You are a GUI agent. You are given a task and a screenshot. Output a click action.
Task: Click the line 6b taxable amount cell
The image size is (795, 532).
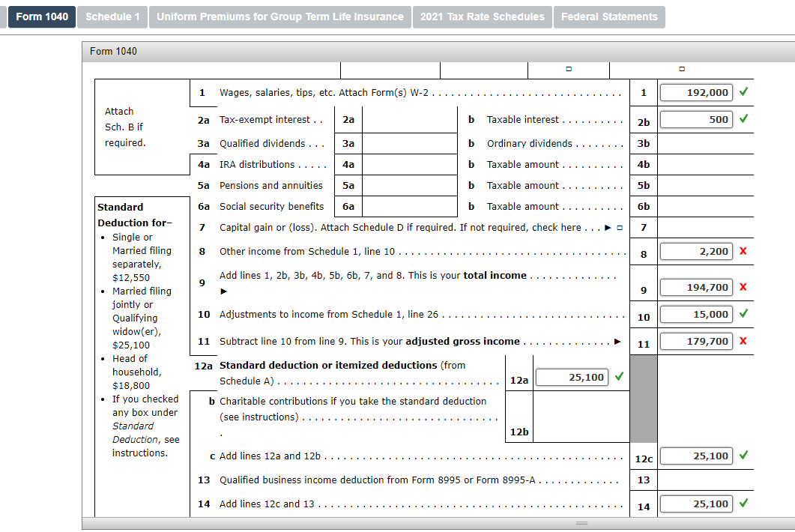coord(705,206)
